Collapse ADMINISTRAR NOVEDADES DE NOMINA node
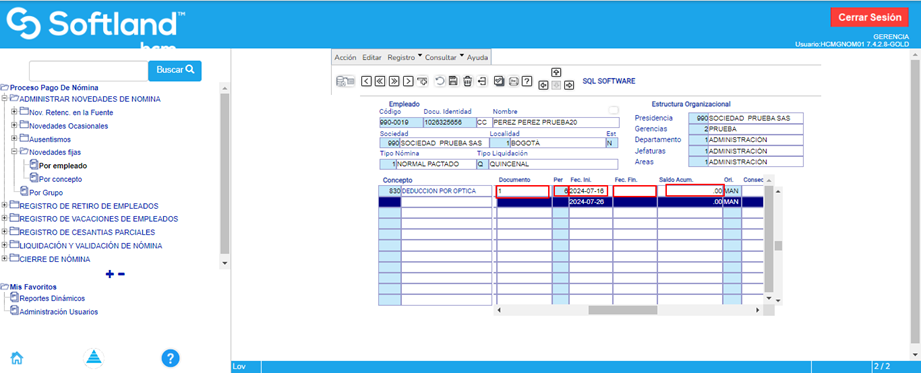 click(5, 99)
